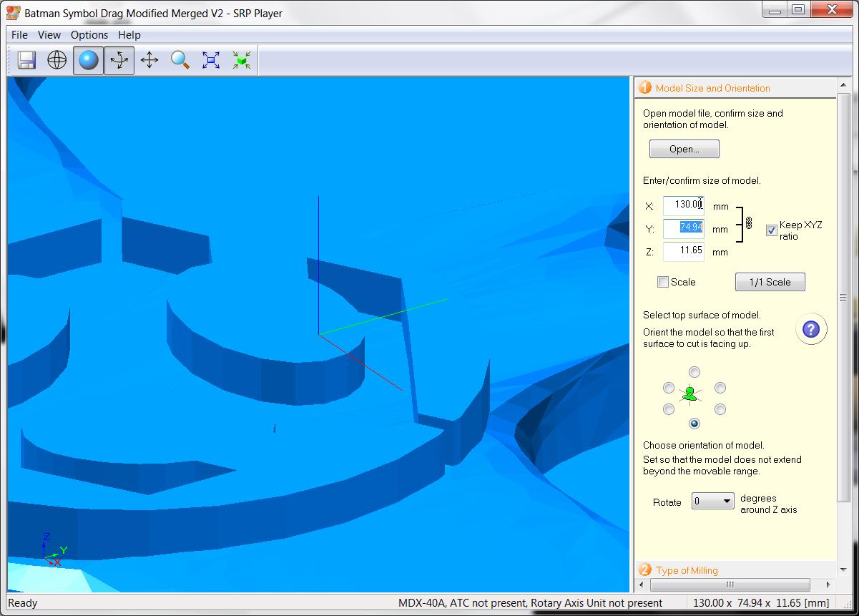Click the green center-model view icon
The width and height of the screenshot is (859, 616).
[x=242, y=60]
